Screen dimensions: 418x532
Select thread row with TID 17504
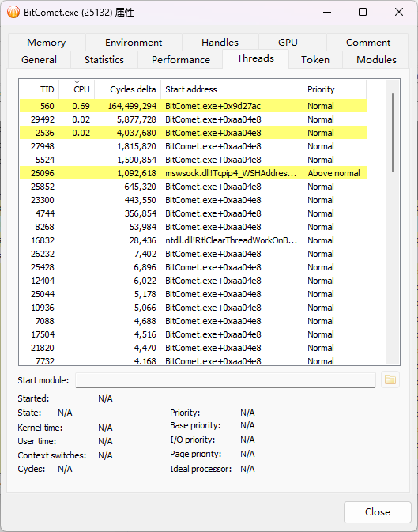[x=193, y=334]
